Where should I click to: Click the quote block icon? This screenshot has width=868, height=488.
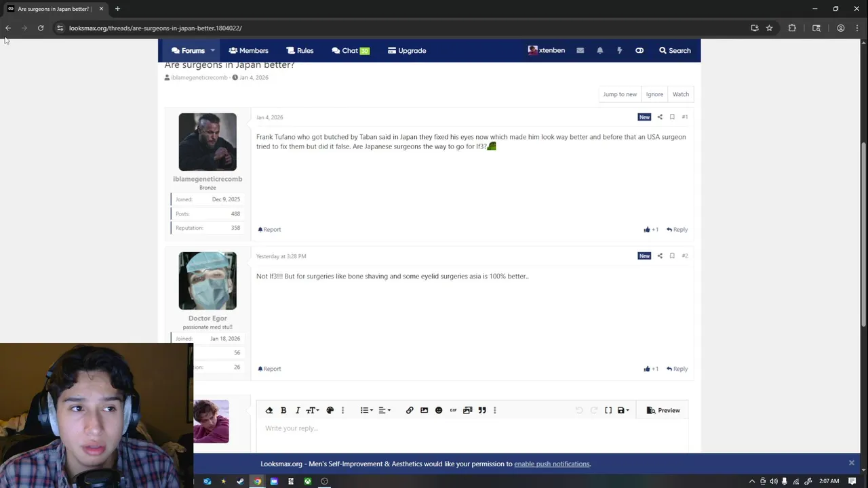482,410
